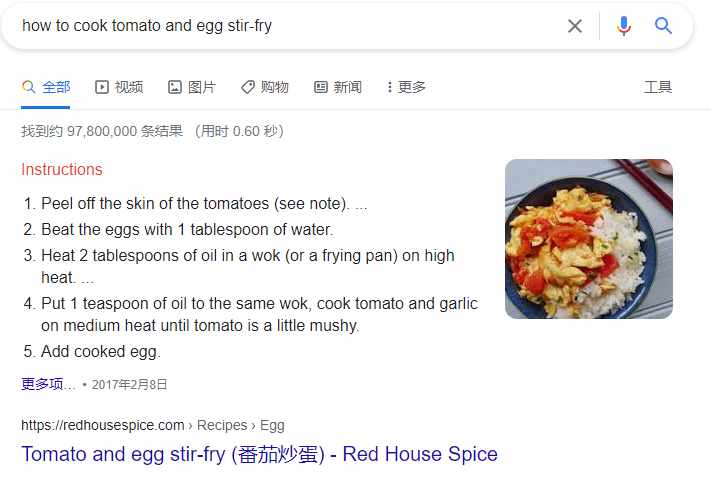Click the price tag icon beside 购物
Screen dimensions: 711x477
(248, 87)
